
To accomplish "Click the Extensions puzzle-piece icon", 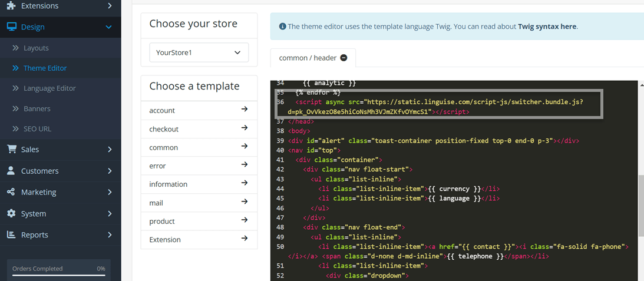I will pos(11,6).
